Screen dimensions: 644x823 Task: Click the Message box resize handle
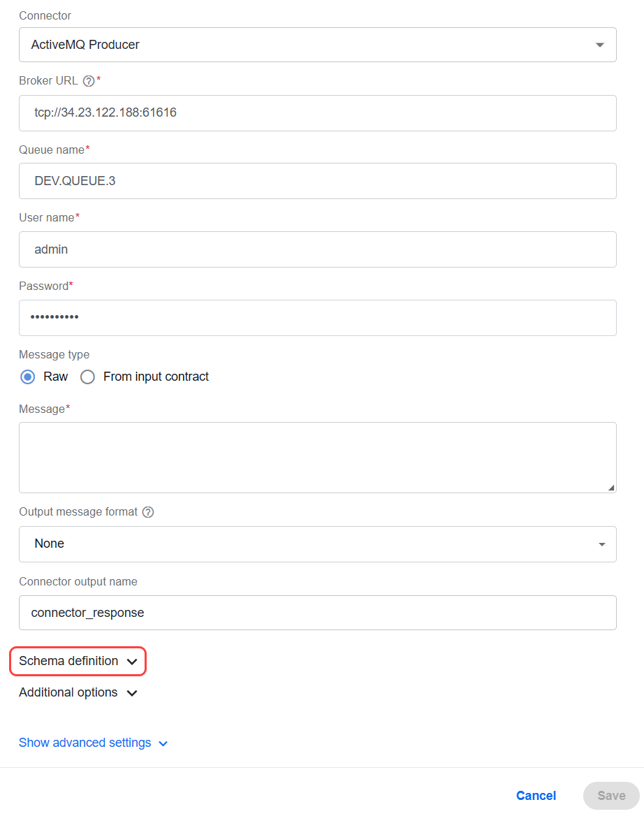click(611, 488)
